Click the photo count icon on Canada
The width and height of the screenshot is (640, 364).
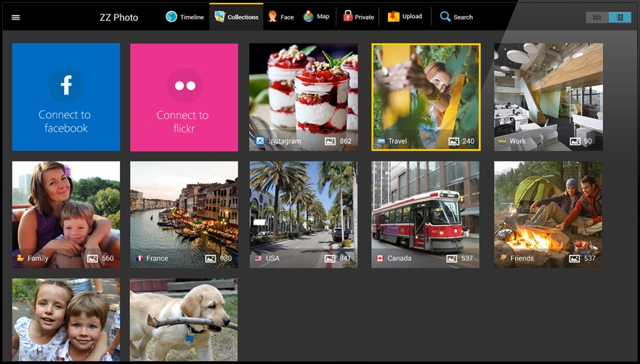pyautogui.click(x=452, y=259)
